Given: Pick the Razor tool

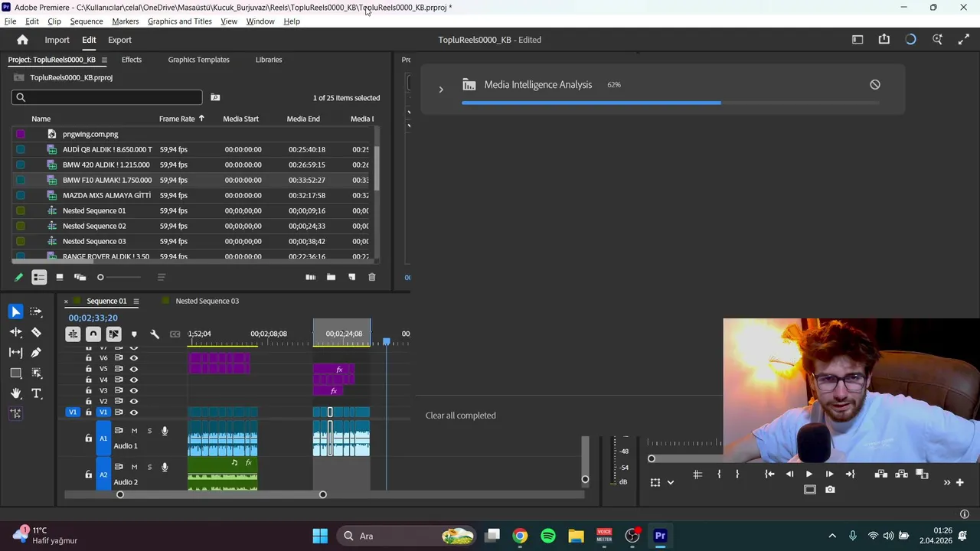Looking at the screenshot, I should click(36, 332).
